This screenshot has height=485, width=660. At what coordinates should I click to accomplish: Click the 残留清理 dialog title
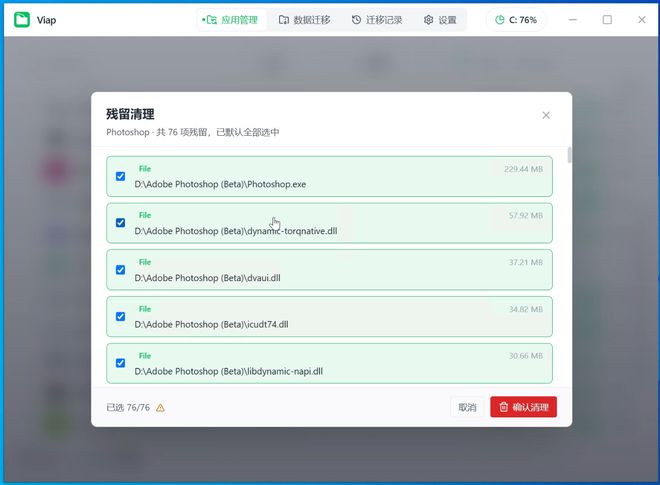tap(130, 114)
